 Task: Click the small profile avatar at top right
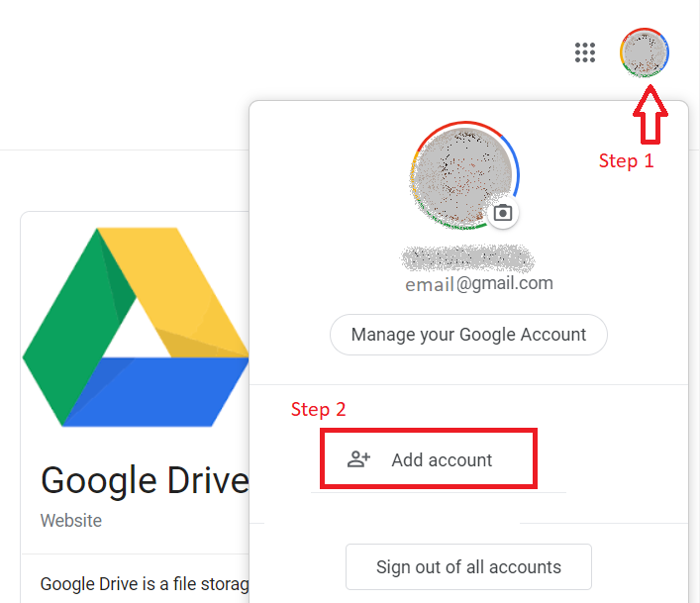tap(645, 52)
